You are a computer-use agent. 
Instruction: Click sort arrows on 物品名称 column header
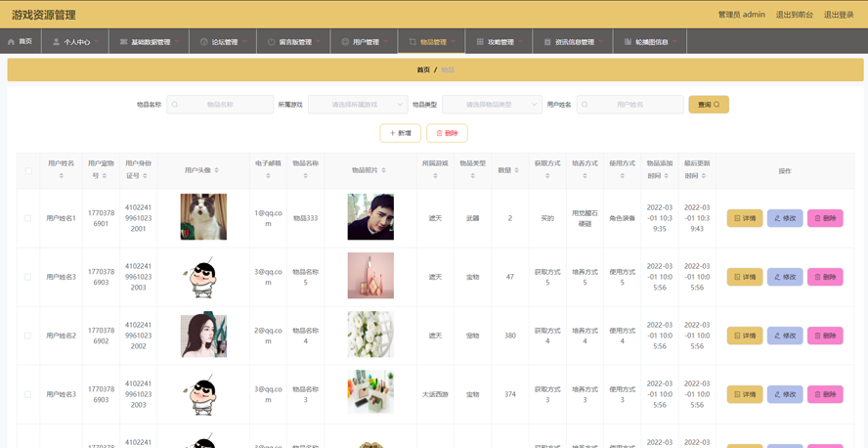click(x=306, y=175)
